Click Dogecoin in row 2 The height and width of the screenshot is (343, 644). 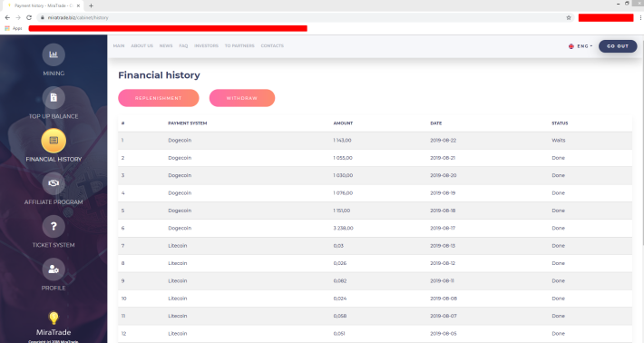(180, 158)
